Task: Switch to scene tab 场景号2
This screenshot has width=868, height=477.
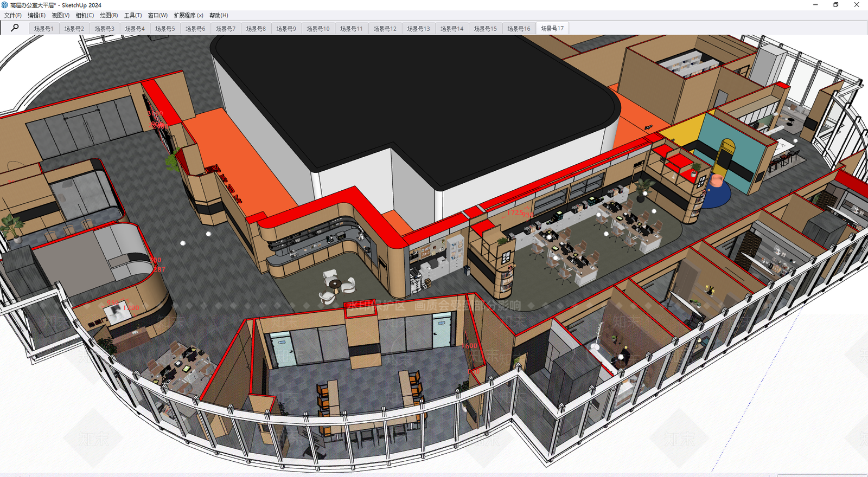Action: (74, 28)
